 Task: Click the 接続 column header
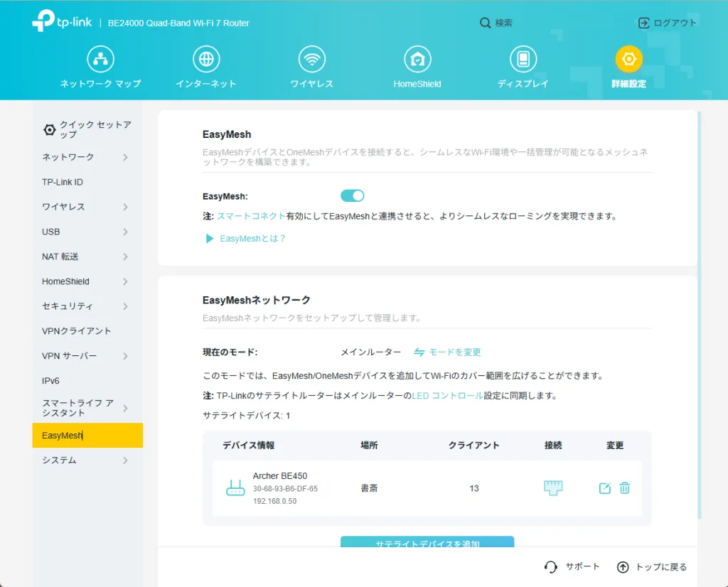(553, 446)
